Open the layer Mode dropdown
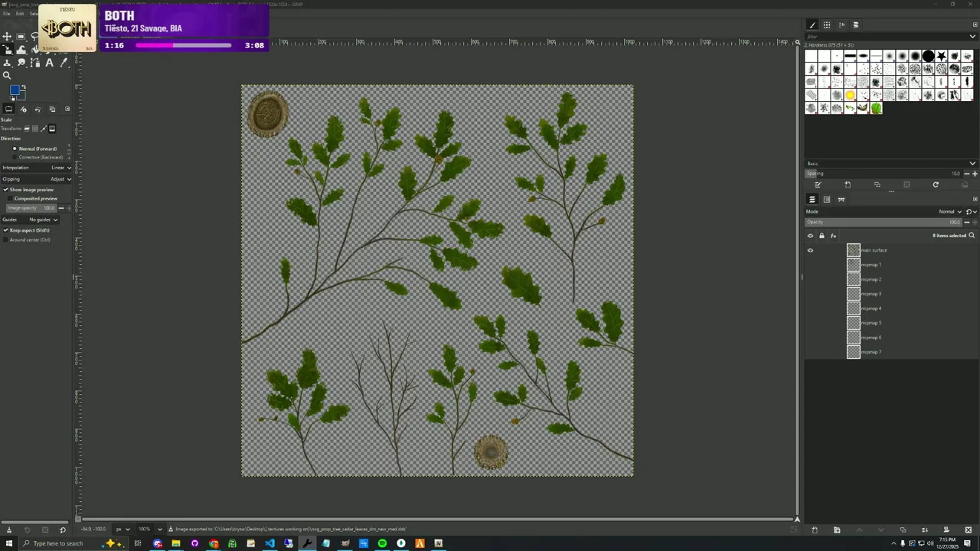Screen dimensions: 980x551 point(884,211)
